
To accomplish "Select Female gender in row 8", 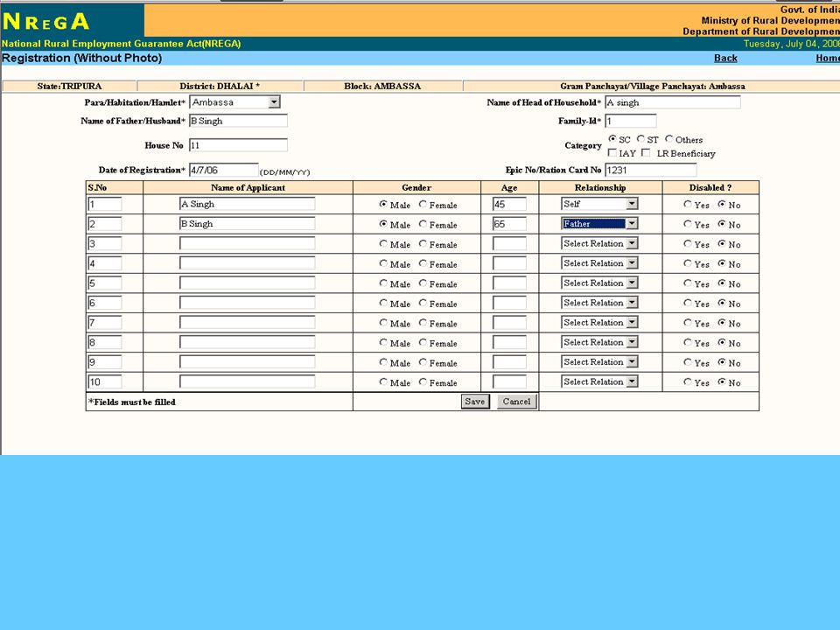I will 423,342.
